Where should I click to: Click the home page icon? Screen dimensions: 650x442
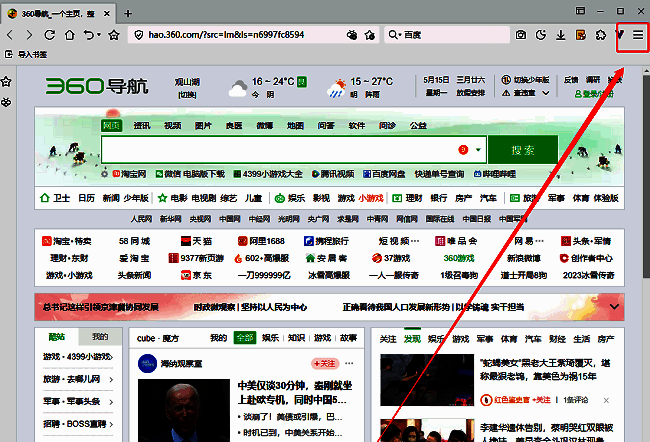click(x=68, y=35)
